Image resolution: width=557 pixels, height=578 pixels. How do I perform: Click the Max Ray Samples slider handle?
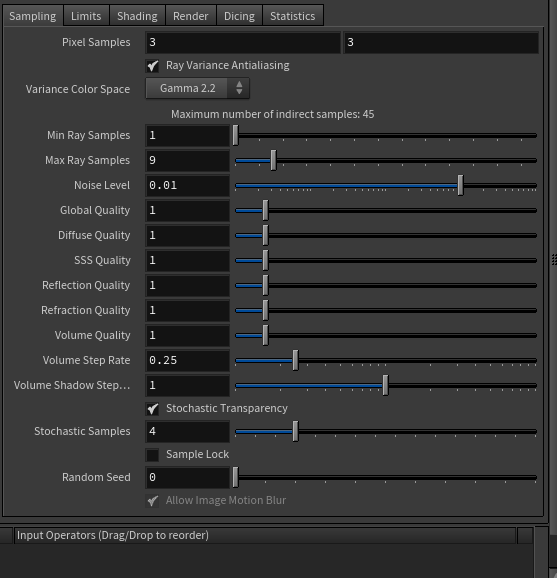click(273, 160)
